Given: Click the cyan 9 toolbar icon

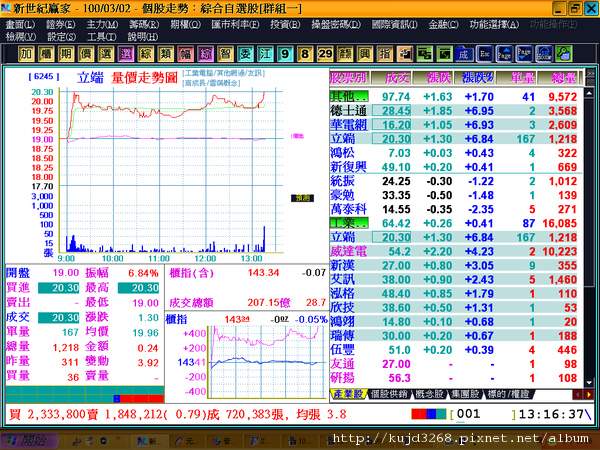Looking at the screenshot, I should point(285,54).
